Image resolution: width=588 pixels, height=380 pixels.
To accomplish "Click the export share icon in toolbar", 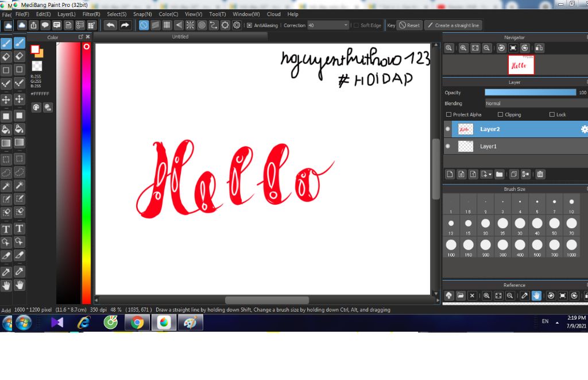I will [33, 25].
